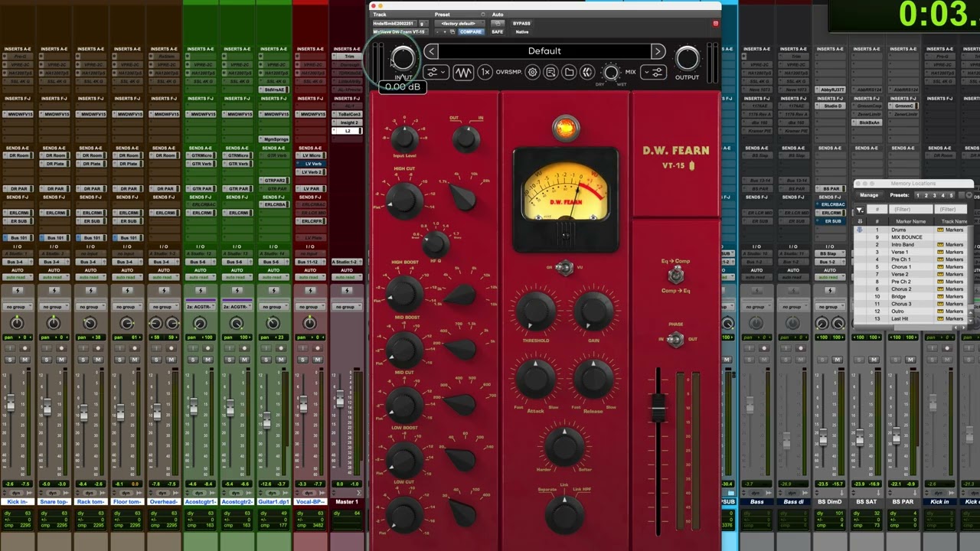Screen dimensions: 980x551
Task: Open the Preset menu circle arrow
Action: [x=483, y=15]
